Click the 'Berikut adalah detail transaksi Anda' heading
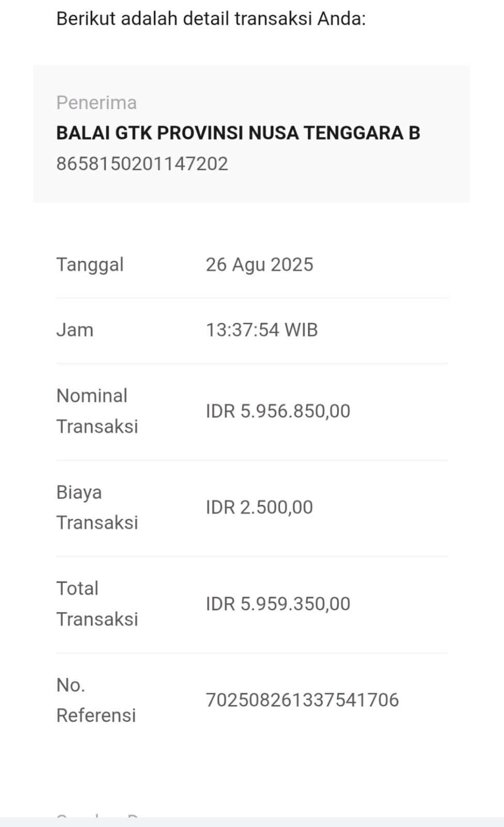The width and height of the screenshot is (504, 827). [x=211, y=19]
